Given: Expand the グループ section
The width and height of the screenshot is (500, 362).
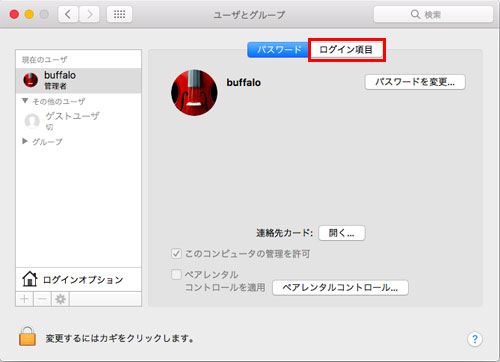Looking at the screenshot, I should click(25, 141).
